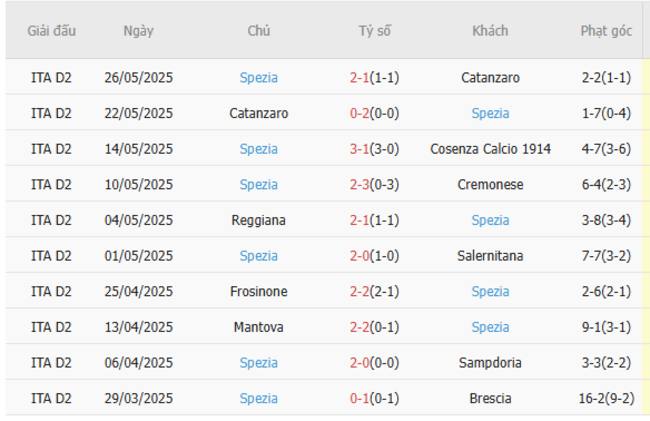Select the "Tỷ số" column header
This screenshot has height=421, width=650.
[375, 31]
